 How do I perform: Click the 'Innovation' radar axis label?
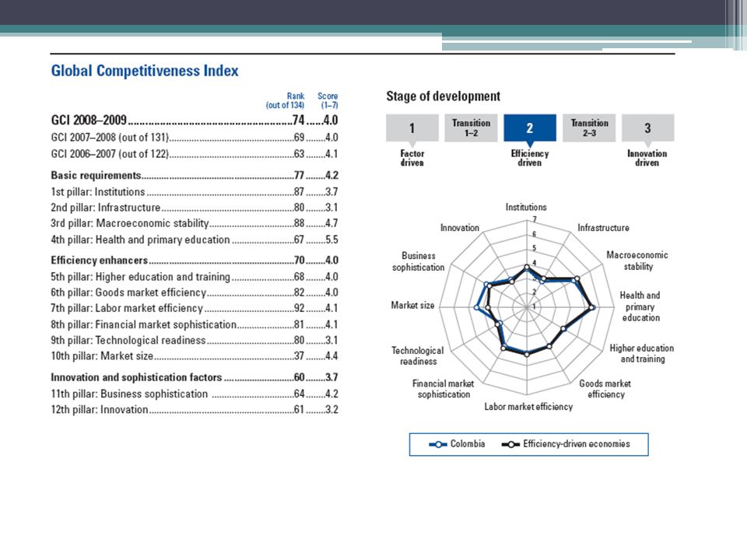460,228
